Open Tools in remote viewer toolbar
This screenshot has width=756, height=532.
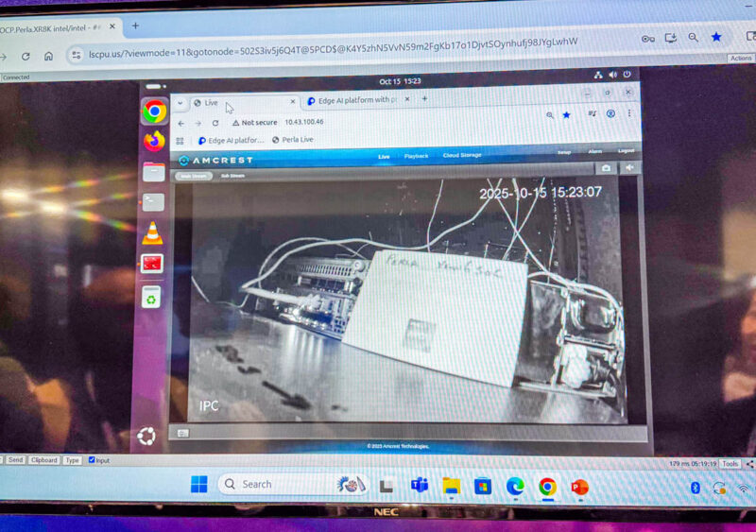pyautogui.click(x=730, y=464)
